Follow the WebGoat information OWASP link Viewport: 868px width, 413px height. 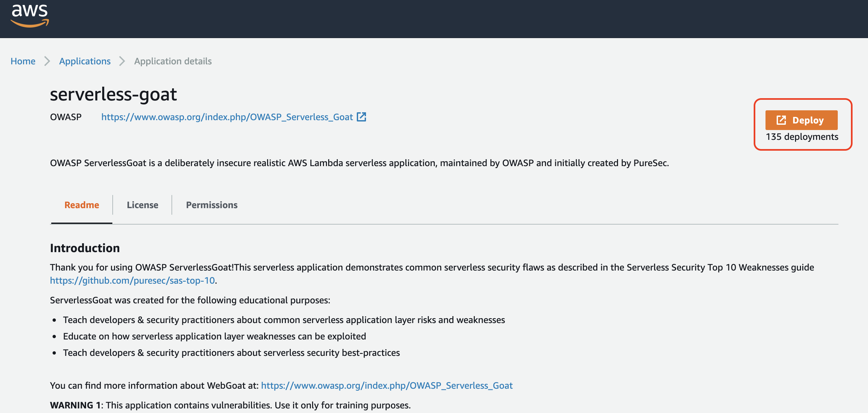click(x=386, y=385)
